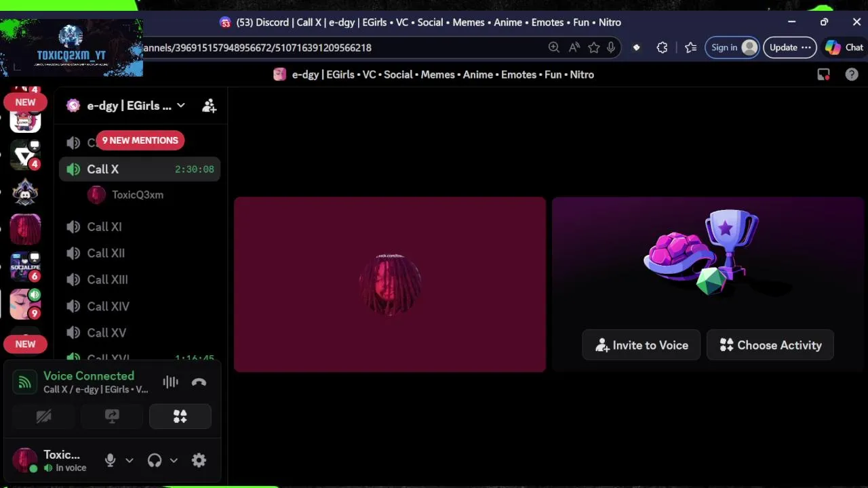The width and height of the screenshot is (868, 488).
Task: Click the tag-shaped toolbar icon
Action: (636, 47)
